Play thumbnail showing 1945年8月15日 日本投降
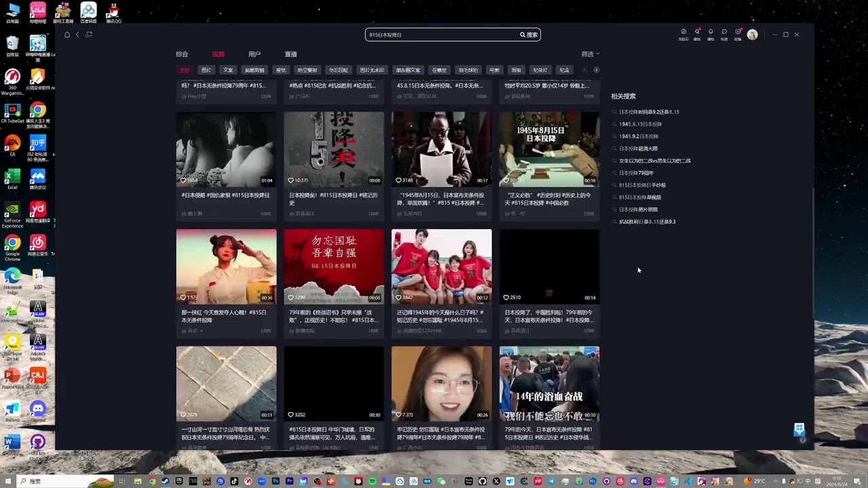The image size is (868, 488). (549, 149)
